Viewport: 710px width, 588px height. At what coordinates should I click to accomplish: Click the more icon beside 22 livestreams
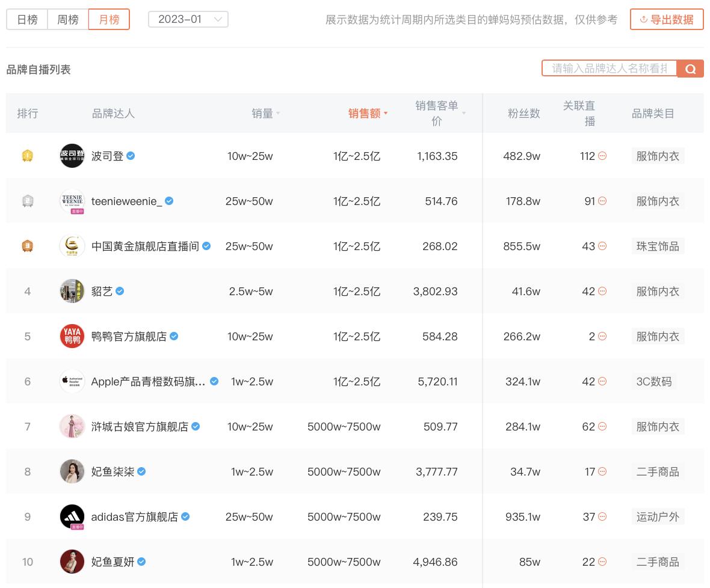pyautogui.click(x=602, y=562)
